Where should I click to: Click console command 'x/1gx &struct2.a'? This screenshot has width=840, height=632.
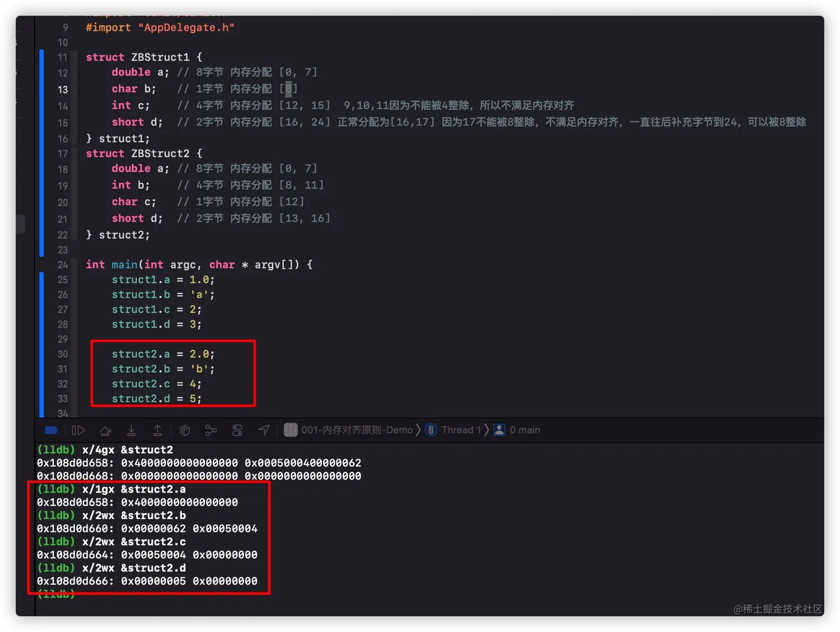click(134, 489)
